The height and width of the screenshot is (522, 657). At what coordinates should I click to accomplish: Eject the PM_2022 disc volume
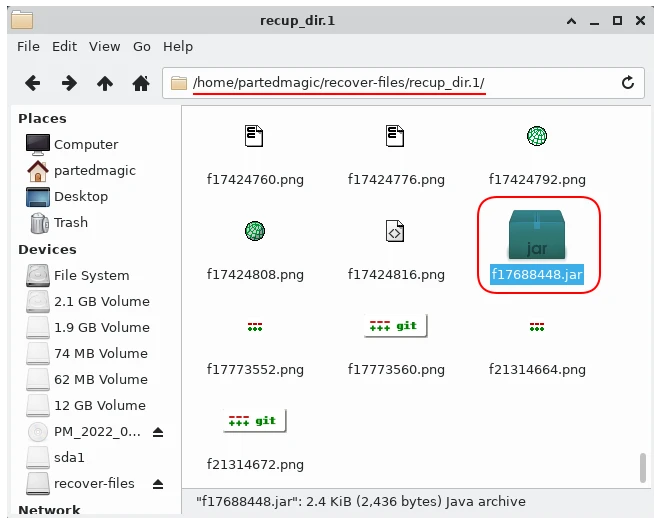[x=158, y=432]
